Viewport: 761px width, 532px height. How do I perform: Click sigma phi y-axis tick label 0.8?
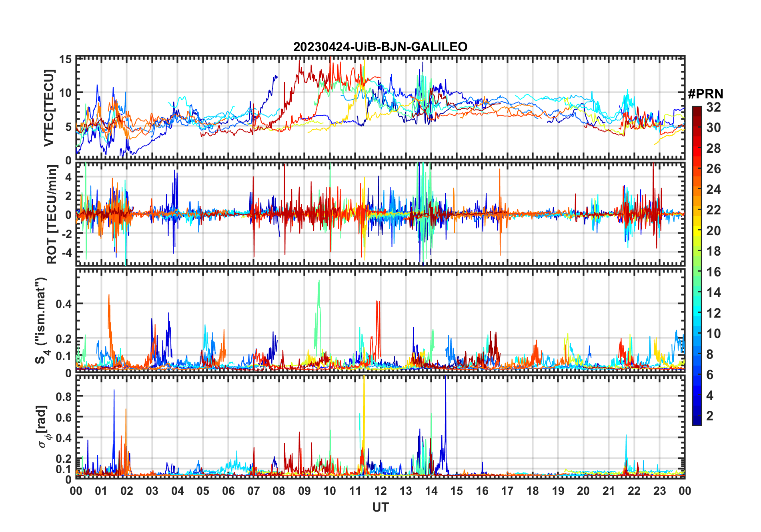64,396
